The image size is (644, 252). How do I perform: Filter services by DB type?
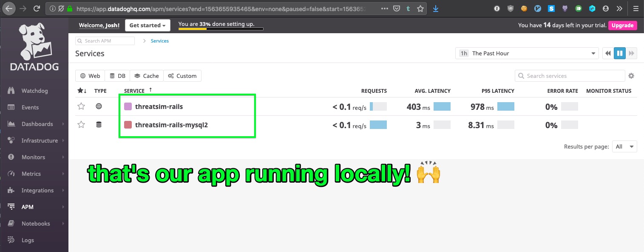tap(117, 76)
